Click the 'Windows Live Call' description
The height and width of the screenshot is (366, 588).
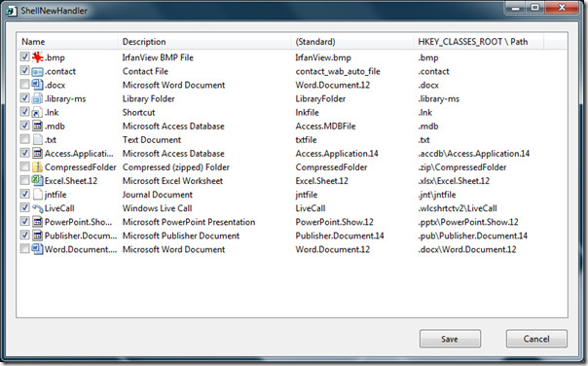pyautogui.click(x=157, y=208)
